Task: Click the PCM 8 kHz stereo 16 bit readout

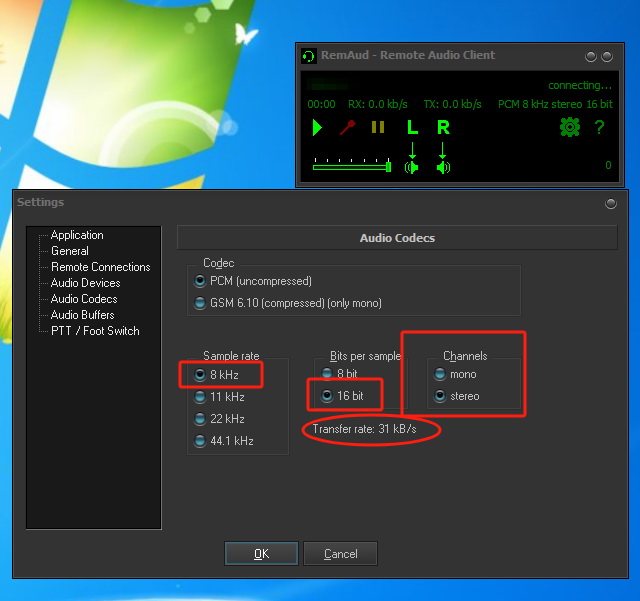Action: tap(555, 104)
